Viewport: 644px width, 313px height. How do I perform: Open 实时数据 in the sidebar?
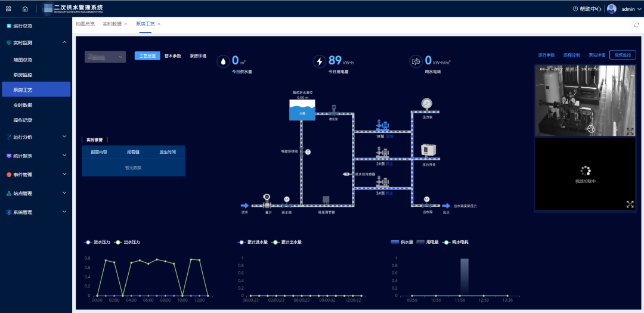(23, 105)
